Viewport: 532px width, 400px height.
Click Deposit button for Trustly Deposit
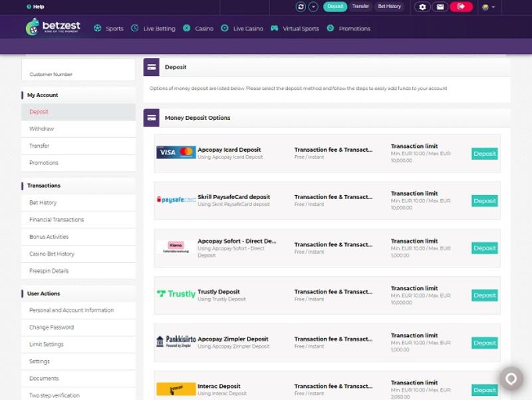coord(485,296)
